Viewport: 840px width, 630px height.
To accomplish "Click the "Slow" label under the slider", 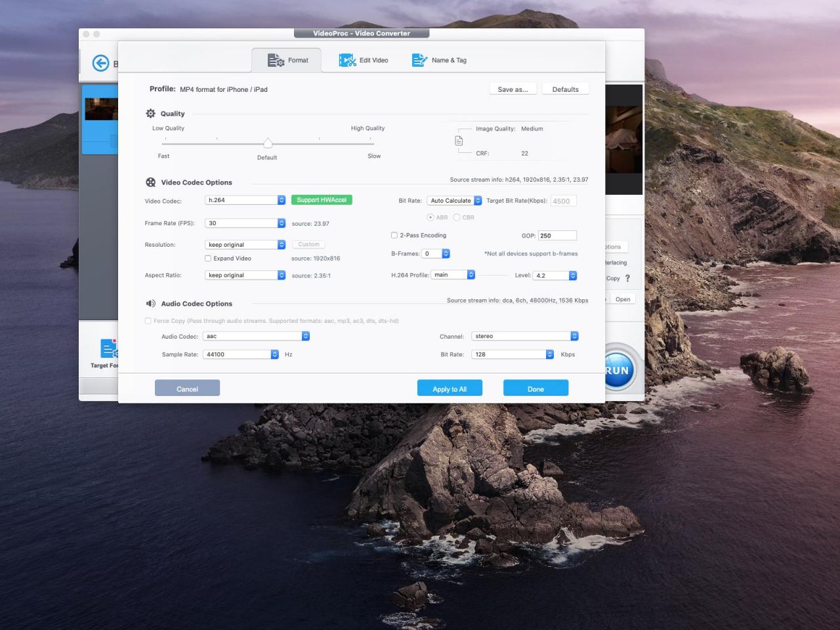I will pos(374,156).
